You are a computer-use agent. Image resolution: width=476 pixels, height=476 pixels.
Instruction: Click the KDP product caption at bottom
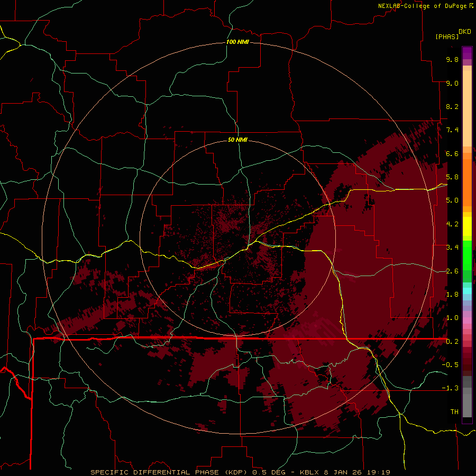click(x=240, y=472)
